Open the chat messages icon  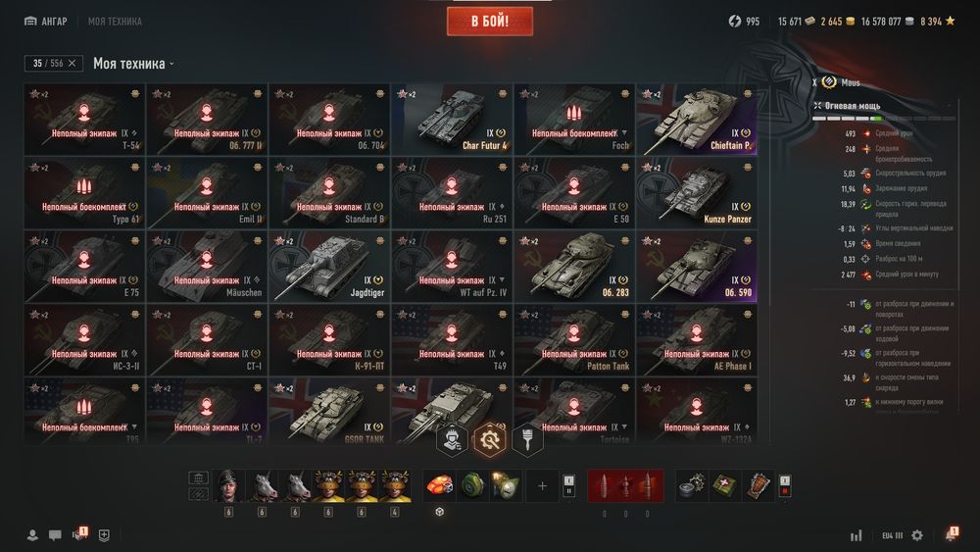(55, 535)
